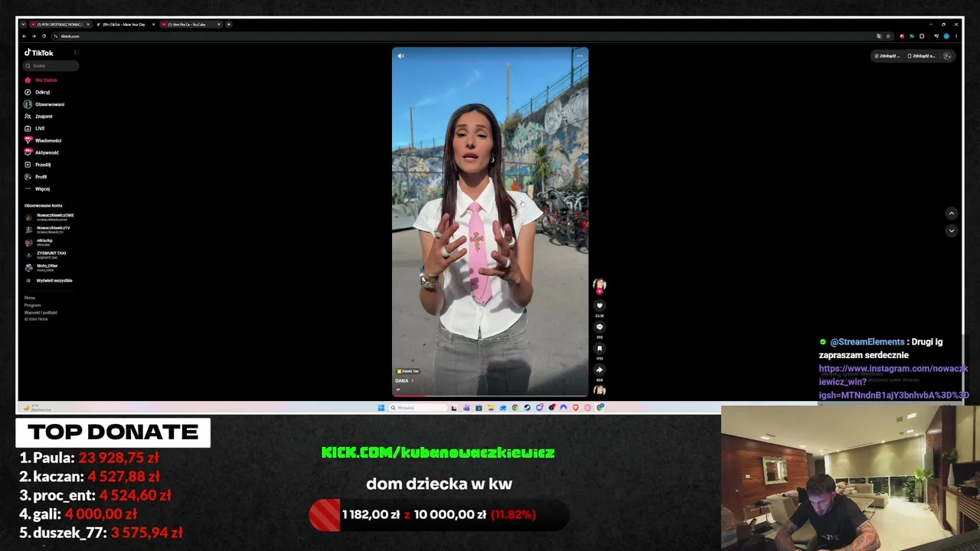
Task: Open Steam from taskbar
Action: (x=527, y=408)
